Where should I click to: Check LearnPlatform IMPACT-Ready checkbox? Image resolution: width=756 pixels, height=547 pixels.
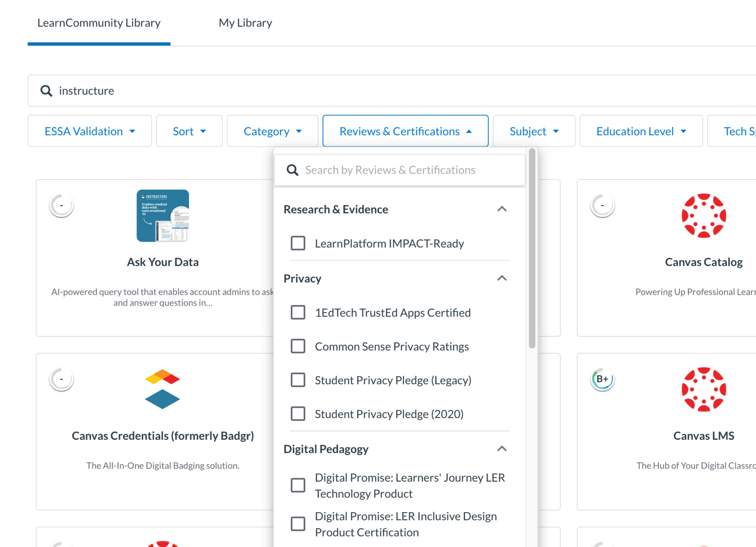tap(298, 243)
